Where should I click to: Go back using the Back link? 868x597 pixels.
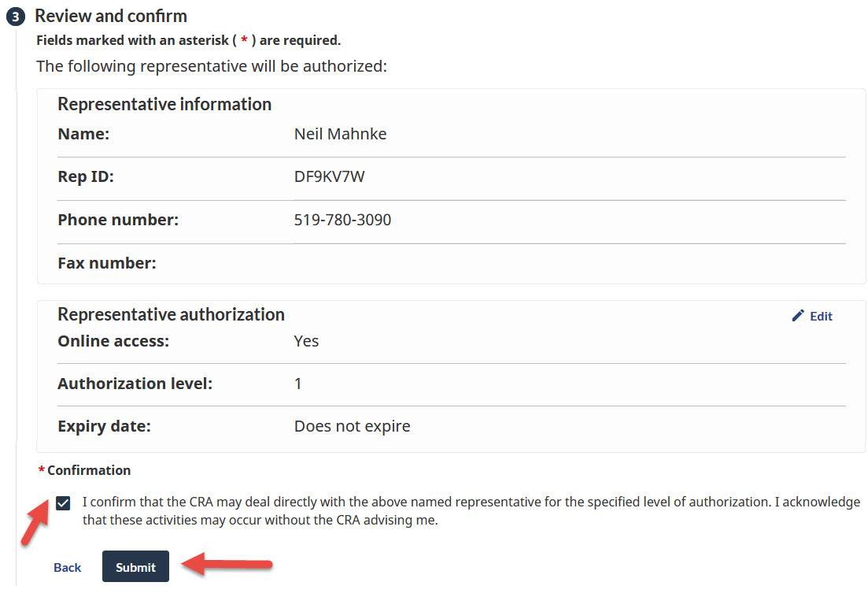point(67,567)
